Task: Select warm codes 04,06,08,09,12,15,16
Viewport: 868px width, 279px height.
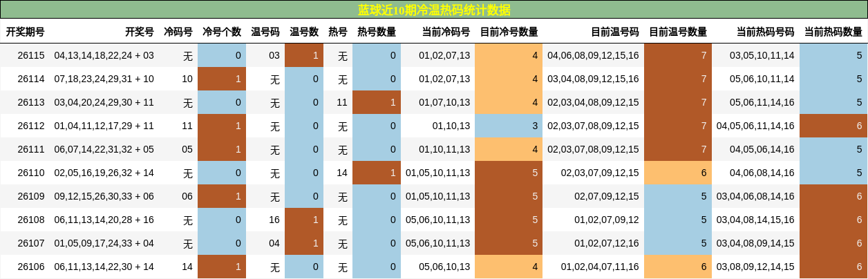Action: pyautogui.click(x=594, y=55)
